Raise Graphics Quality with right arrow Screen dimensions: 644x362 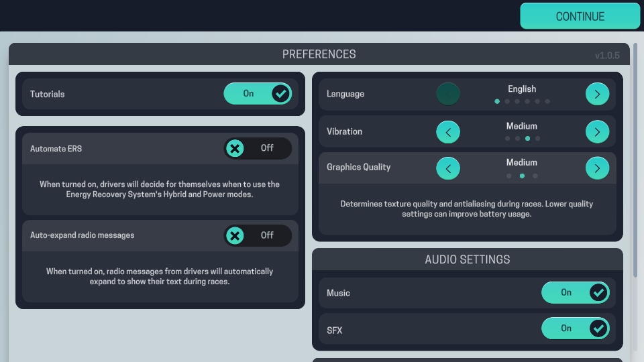click(x=597, y=168)
